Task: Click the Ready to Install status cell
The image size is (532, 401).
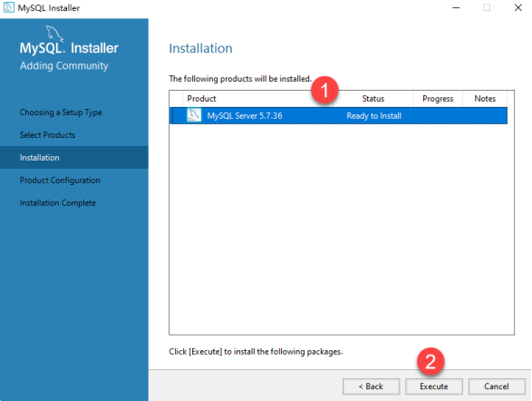Action: coord(374,116)
